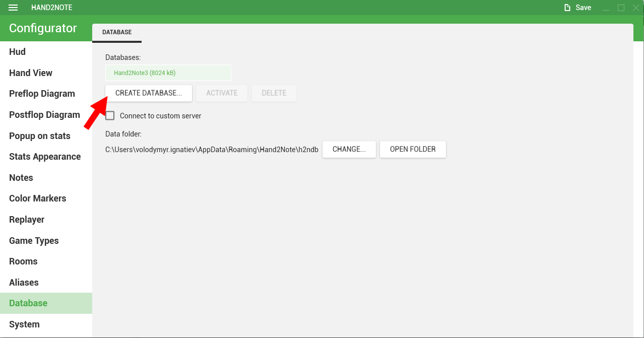Enable Connect to custom server checkbox

click(x=110, y=116)
